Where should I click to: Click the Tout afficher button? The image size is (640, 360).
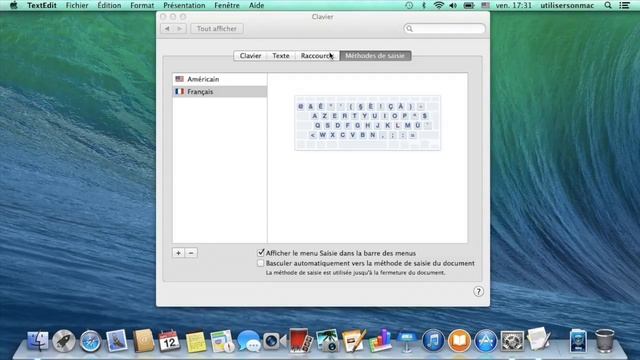pos(217,29)
